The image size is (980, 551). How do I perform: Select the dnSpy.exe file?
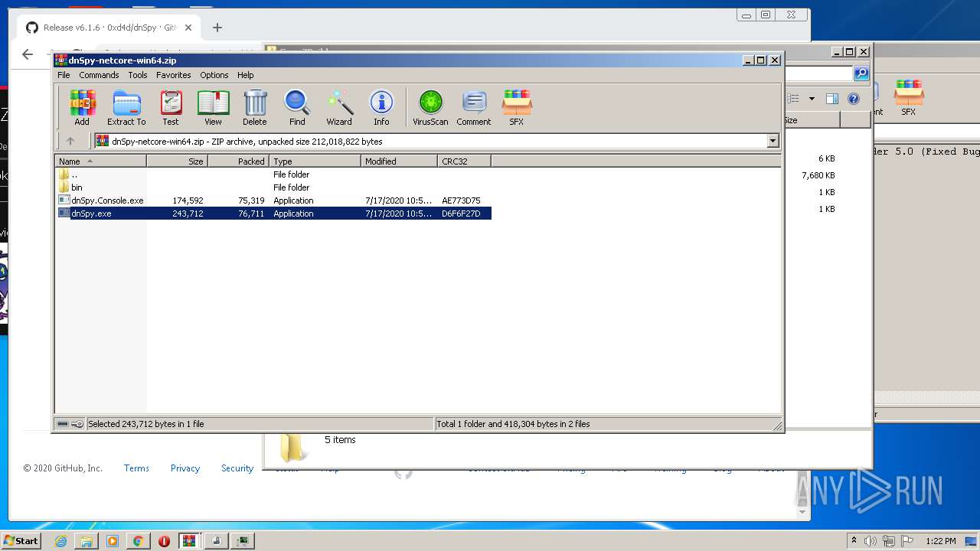pyautogui.click(x=273, y=214)
